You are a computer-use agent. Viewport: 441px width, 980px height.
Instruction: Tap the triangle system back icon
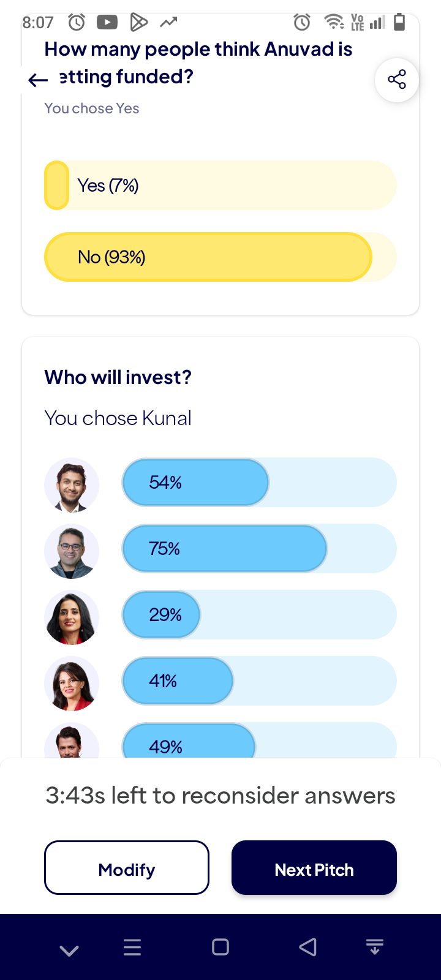point(307,948)
